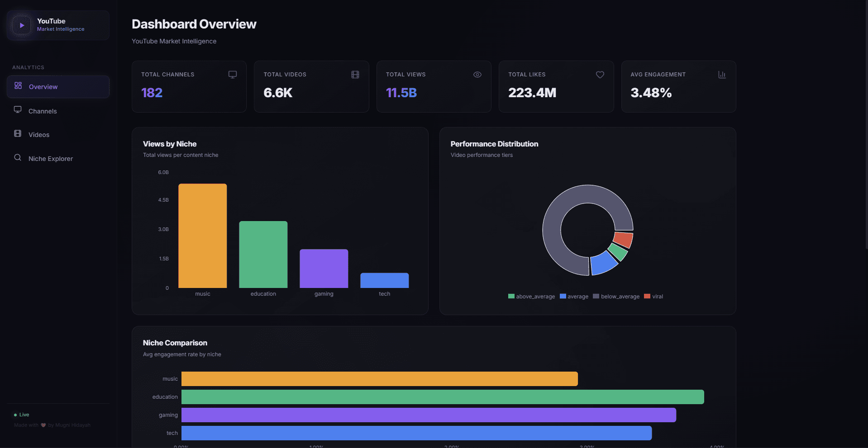The height and width of the screenshot is (448, 868).
Task: Click the eye icon on Total Views card
Action: pos(477,75)
